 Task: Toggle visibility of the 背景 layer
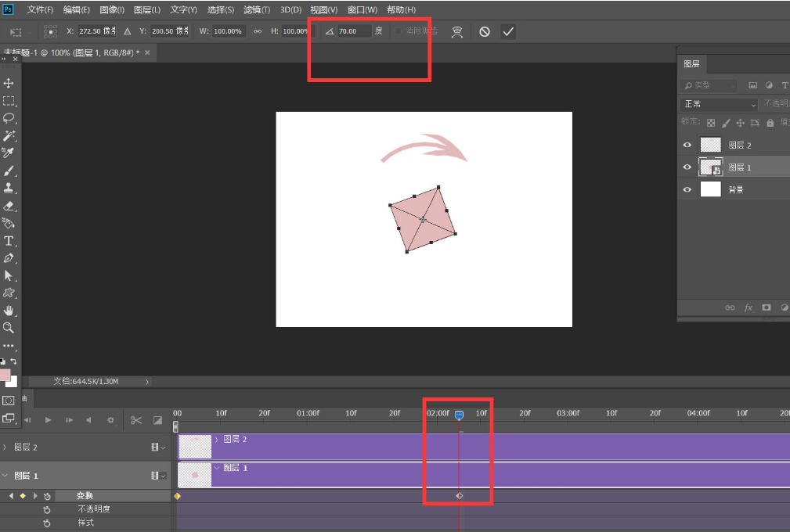(x=687, y=189)
